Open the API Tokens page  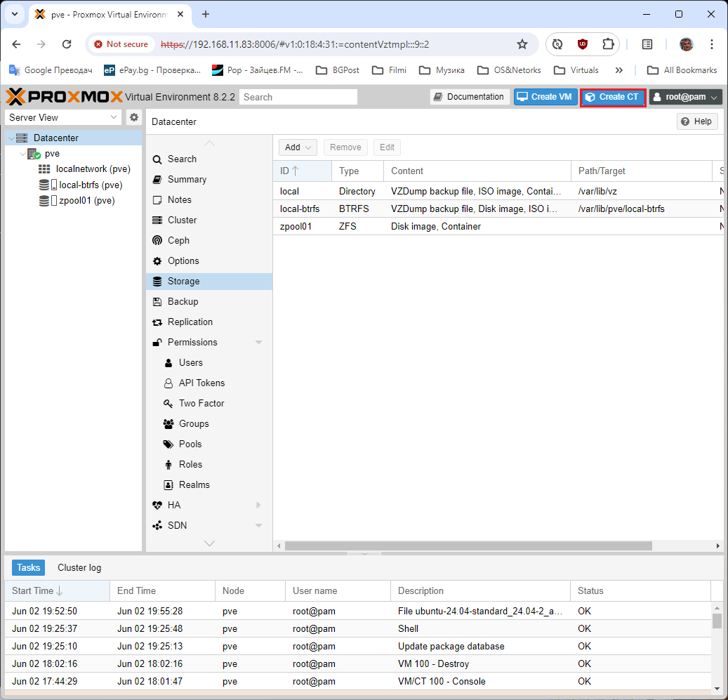click(209, 383)
